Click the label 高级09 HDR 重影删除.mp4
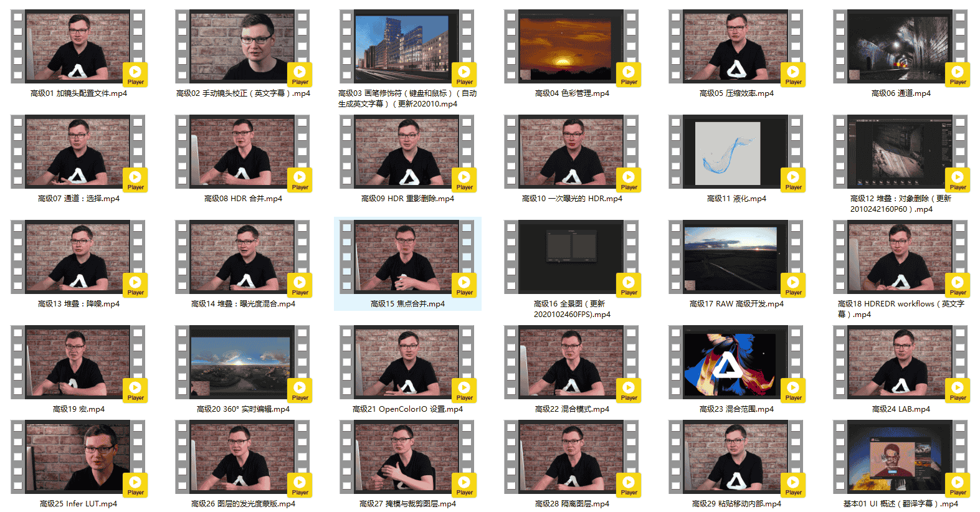Viewport: 980px width, 512px height. (407, 199)
